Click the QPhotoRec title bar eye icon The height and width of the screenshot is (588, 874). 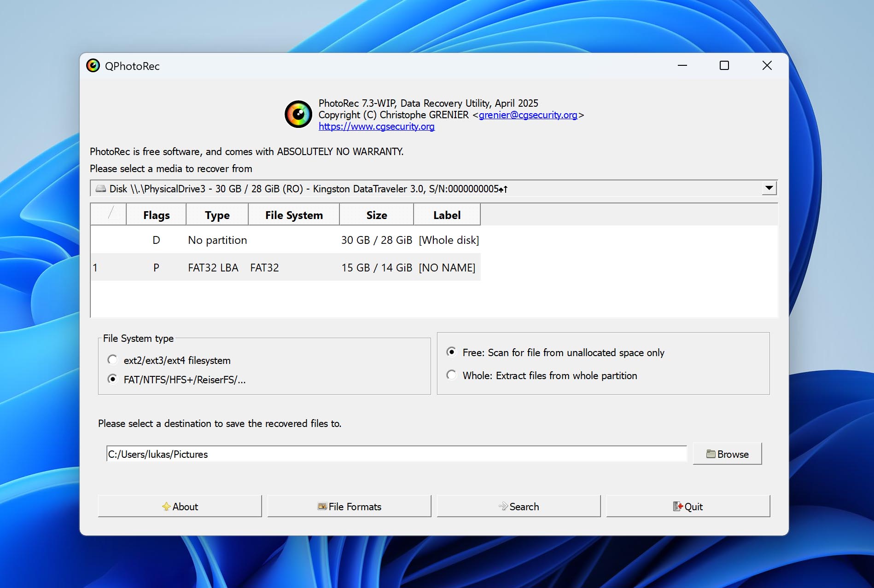(93, 66)
